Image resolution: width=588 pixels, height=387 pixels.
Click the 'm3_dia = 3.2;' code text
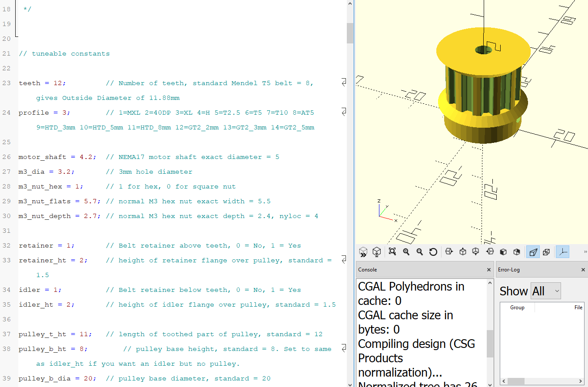pyautogui.click(x=47, y=172)
